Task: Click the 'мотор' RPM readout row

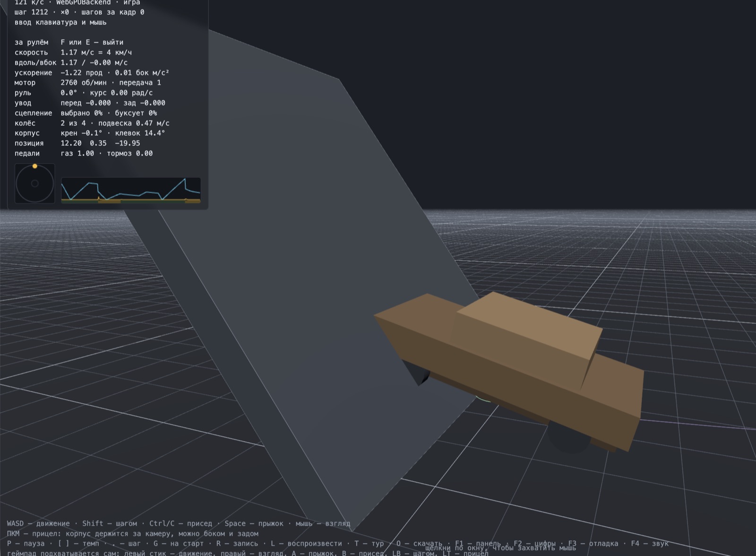Action: 88,83
